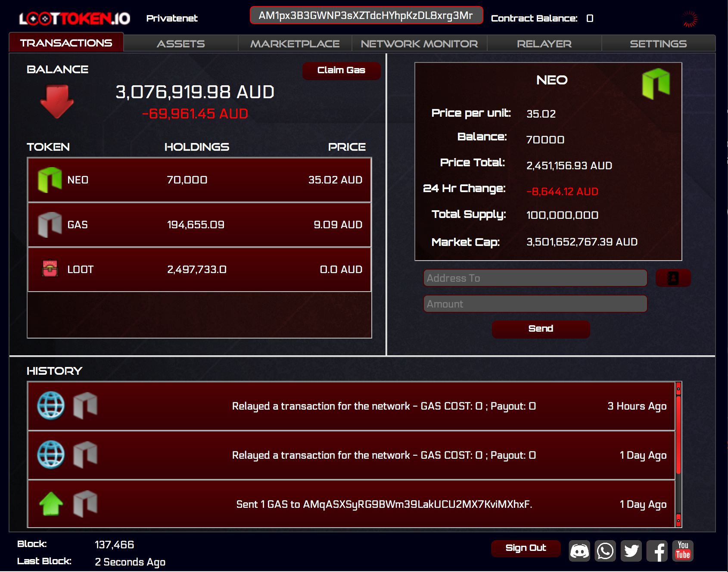Open the Network Monitor tab
This screenshot has height=572, width=728.
(x=420, y=44)
